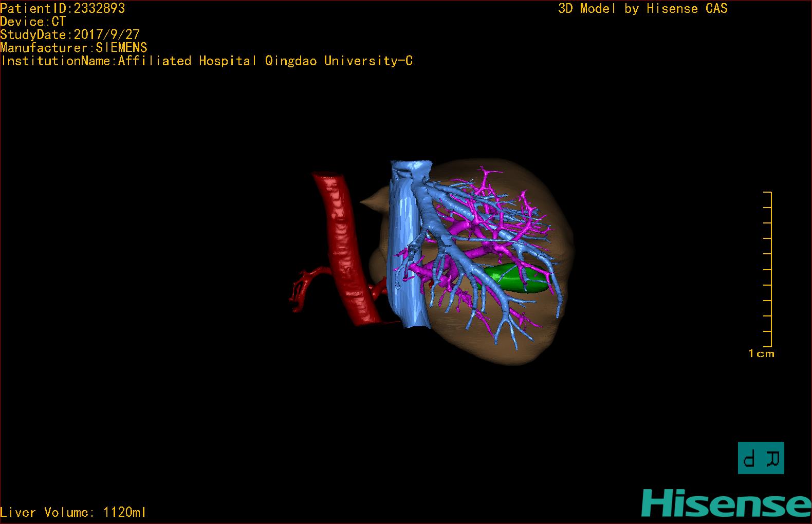The height and width of the screenshot is (524, 812).
Task: Click the InstitutionName Affiliated Hospital Qingdao University text
Action: click(207, 61)
